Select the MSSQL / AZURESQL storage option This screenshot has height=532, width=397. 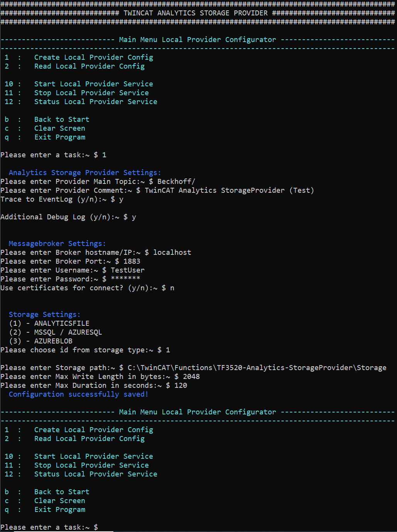coord(68,332)
